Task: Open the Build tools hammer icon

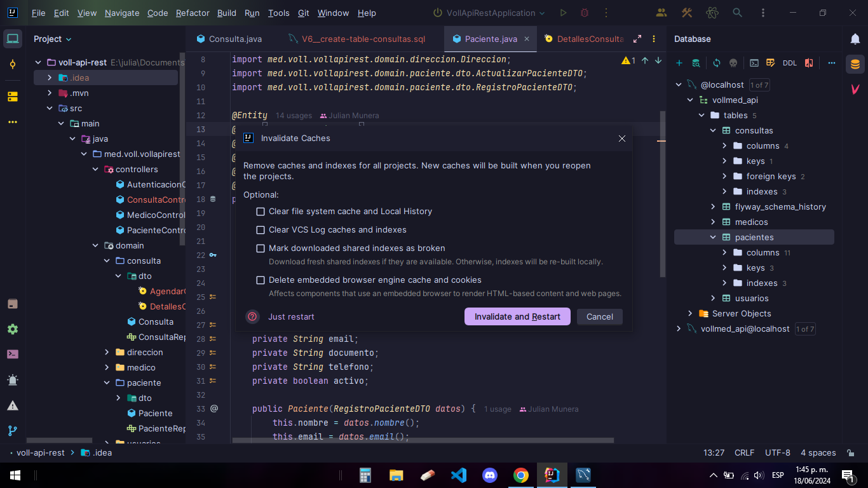Action: coord(687,13)
